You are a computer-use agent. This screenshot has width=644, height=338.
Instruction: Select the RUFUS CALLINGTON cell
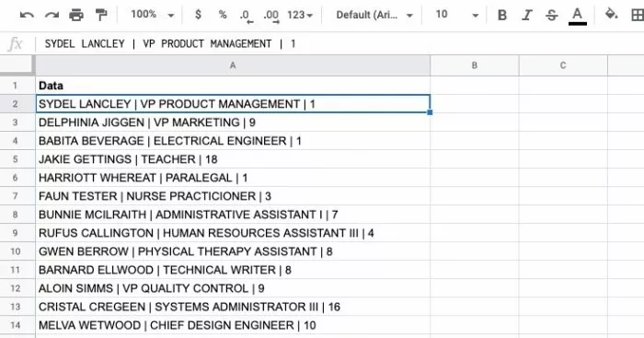click(x=233, y=233)
